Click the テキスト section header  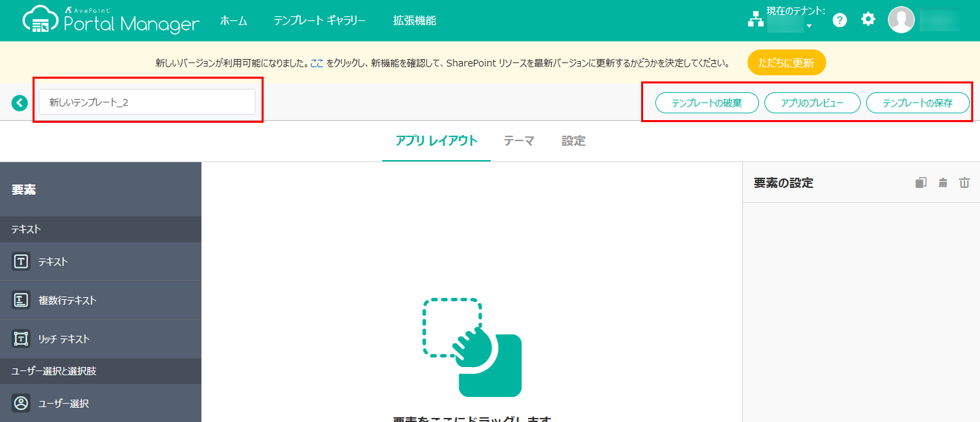(100, 229)
